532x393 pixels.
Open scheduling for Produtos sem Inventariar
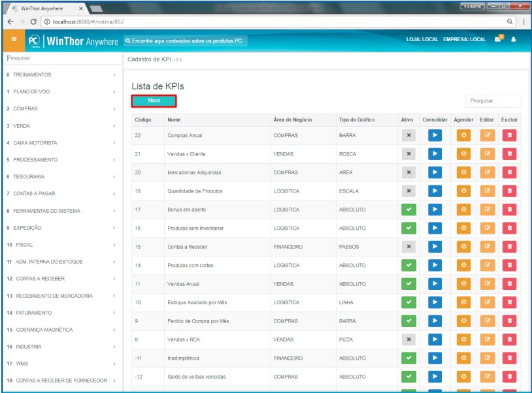[463, 228]
